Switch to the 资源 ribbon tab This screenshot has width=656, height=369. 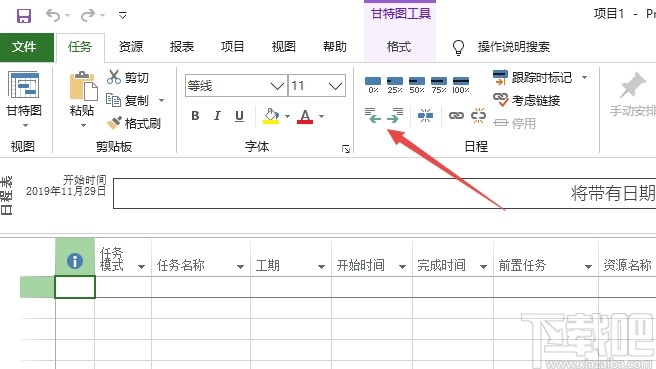pos(131,46)
